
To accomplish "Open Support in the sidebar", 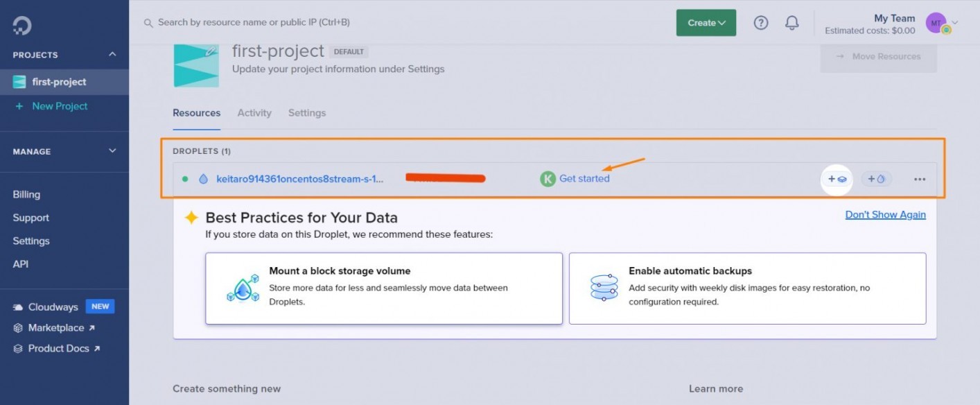I will (31, 218).
